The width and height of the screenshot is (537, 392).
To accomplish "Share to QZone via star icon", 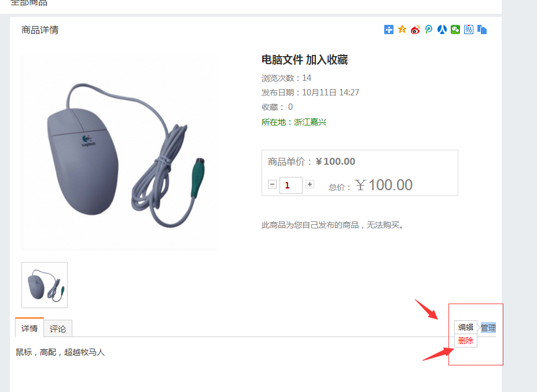I will [402, 29].
